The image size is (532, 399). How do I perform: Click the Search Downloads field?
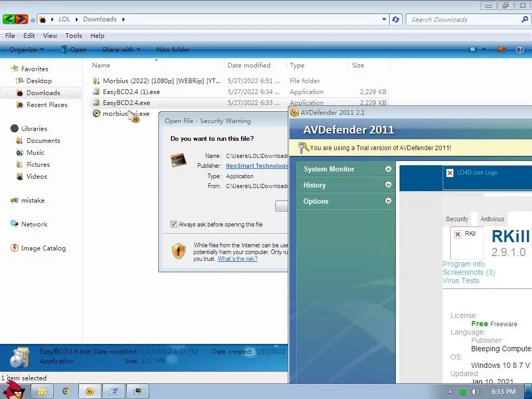click(x=463, y=19)
